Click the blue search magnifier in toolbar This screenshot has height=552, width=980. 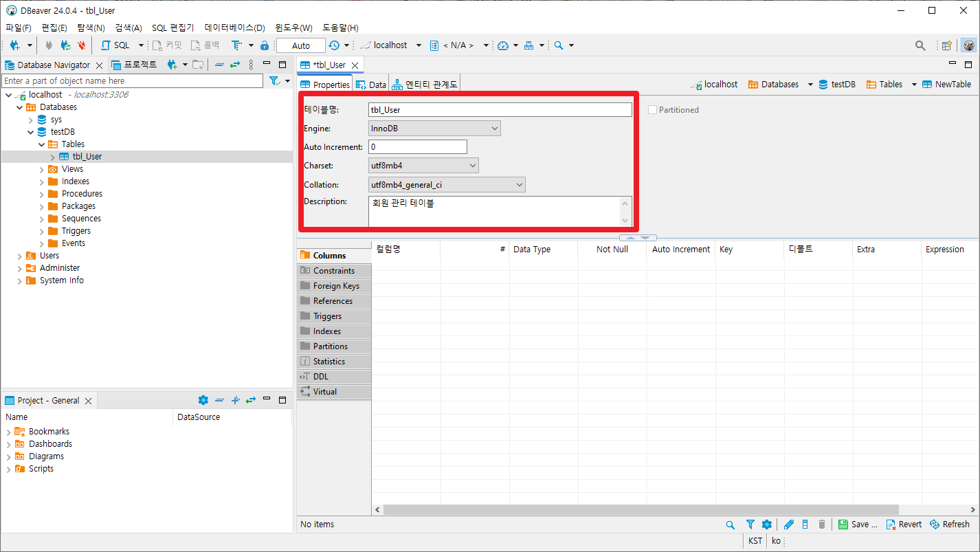[x=559, y=45]
